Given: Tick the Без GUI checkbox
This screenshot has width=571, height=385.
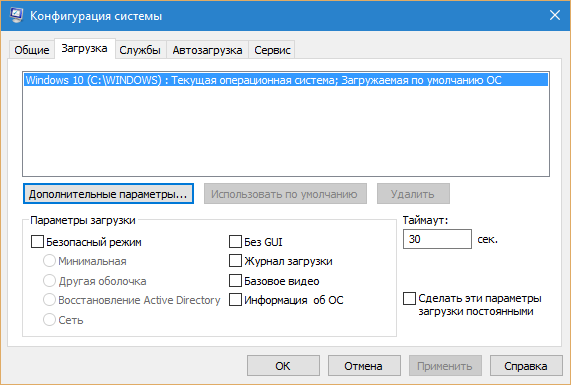Looking at the screenshot, I should coord(235,241).
